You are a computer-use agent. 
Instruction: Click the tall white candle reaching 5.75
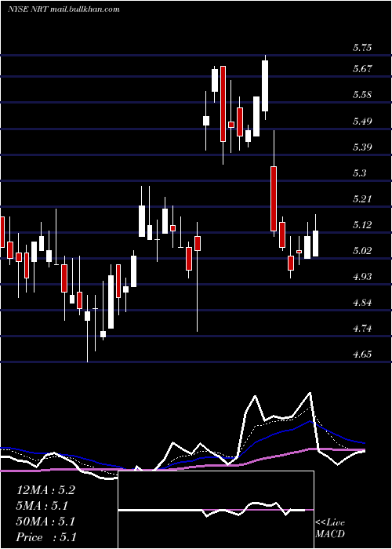(x=265, y=86)
